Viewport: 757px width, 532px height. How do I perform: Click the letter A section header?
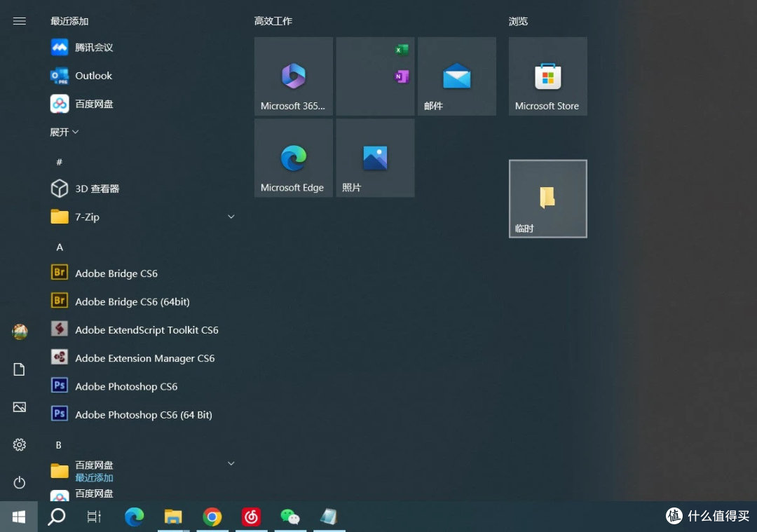60,247
